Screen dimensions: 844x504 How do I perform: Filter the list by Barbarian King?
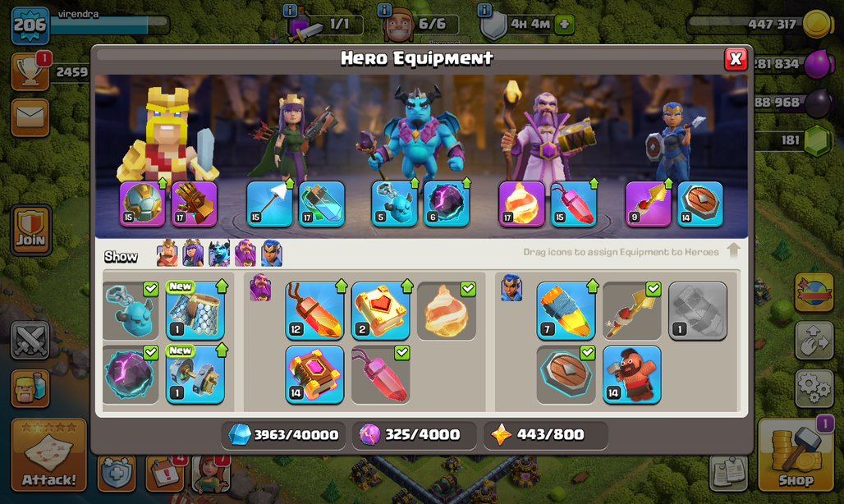[167, 254]
